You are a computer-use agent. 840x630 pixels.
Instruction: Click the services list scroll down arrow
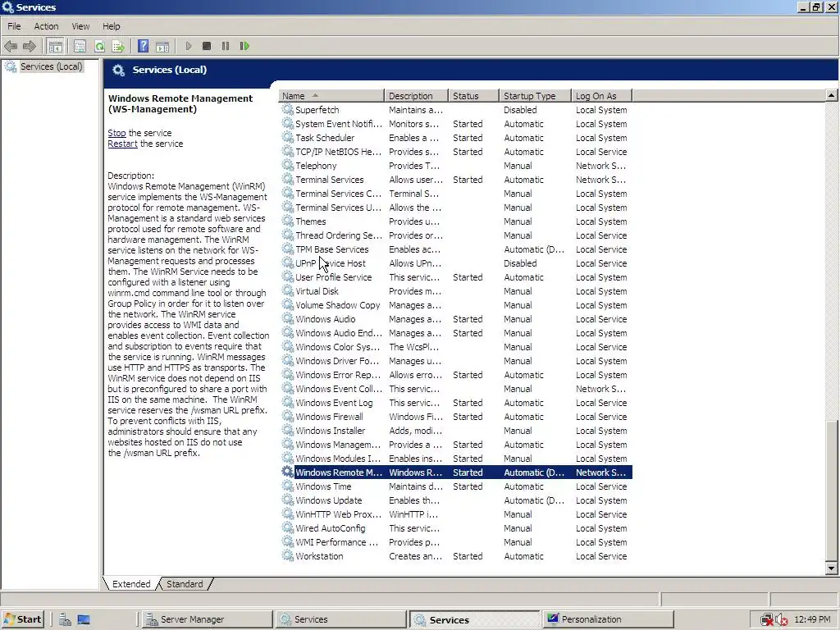(x=831, y=568)
